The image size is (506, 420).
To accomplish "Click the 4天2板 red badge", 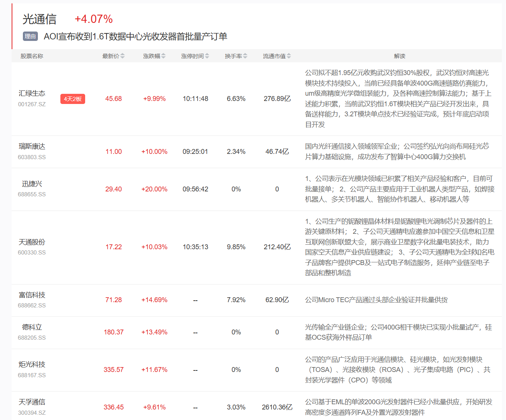I will tap(73, 99).
